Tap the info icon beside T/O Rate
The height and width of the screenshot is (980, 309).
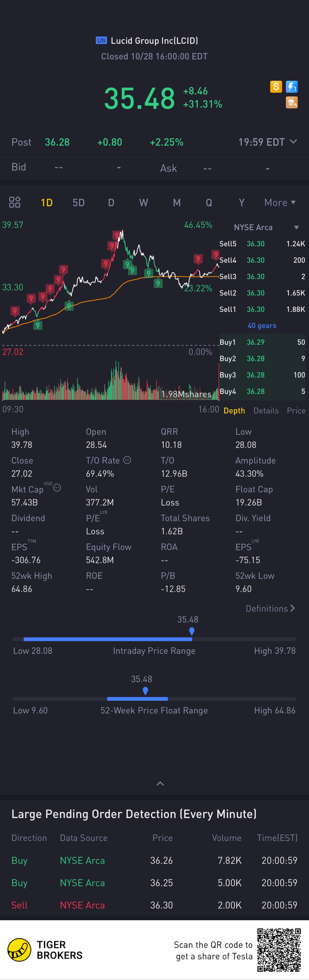[127, 460]
